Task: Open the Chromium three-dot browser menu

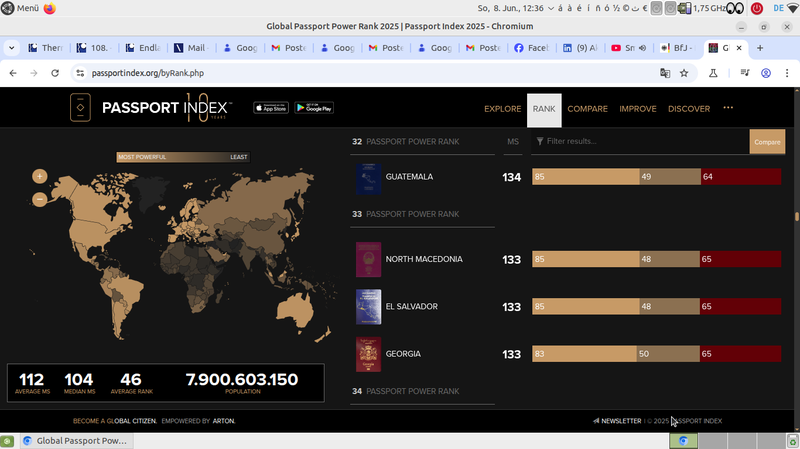Action: click(x=787, y=73)
